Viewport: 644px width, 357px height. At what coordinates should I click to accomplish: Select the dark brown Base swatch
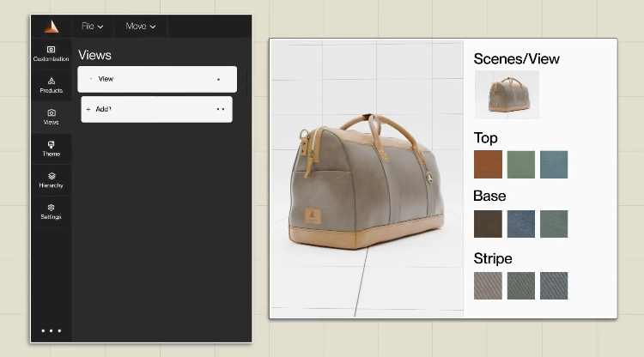[488, 224]
